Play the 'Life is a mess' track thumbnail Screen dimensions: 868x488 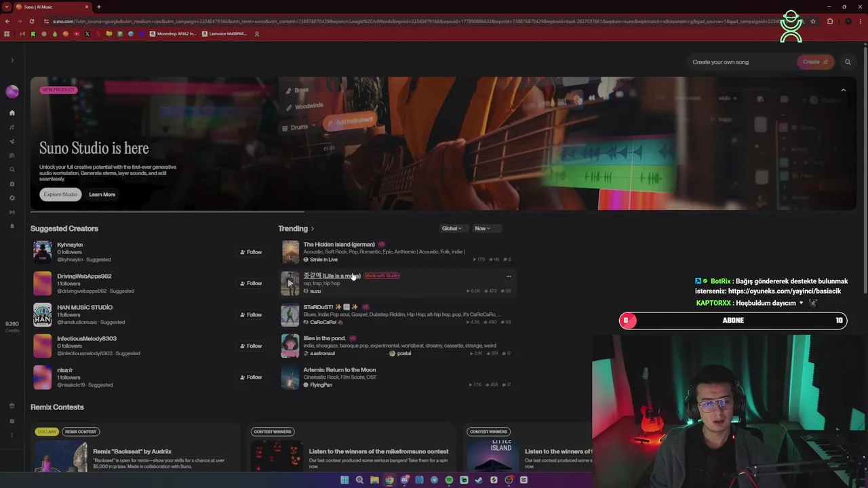(x=290, y=283)
